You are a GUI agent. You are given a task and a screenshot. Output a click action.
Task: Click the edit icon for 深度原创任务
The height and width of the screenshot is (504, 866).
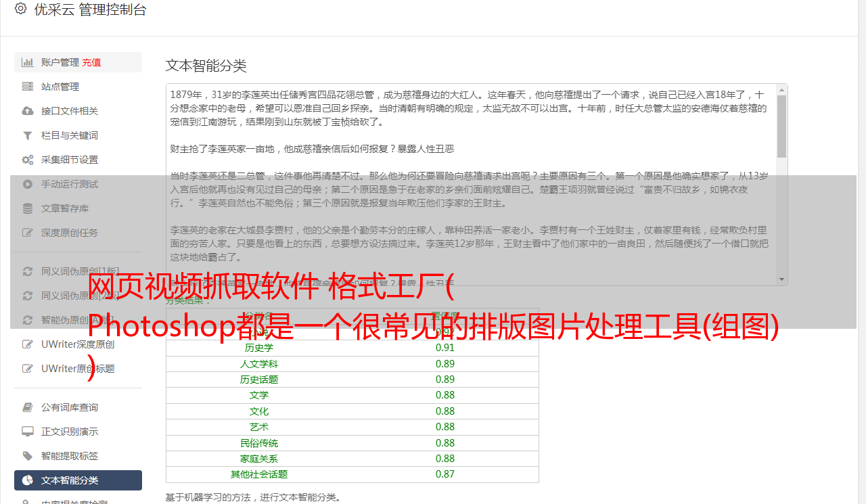28,233
